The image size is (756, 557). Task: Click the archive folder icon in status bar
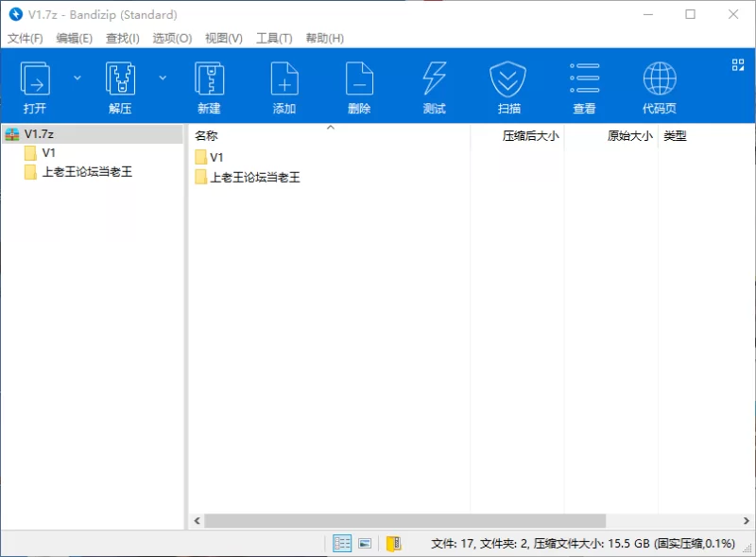click(x=393, y=544)
